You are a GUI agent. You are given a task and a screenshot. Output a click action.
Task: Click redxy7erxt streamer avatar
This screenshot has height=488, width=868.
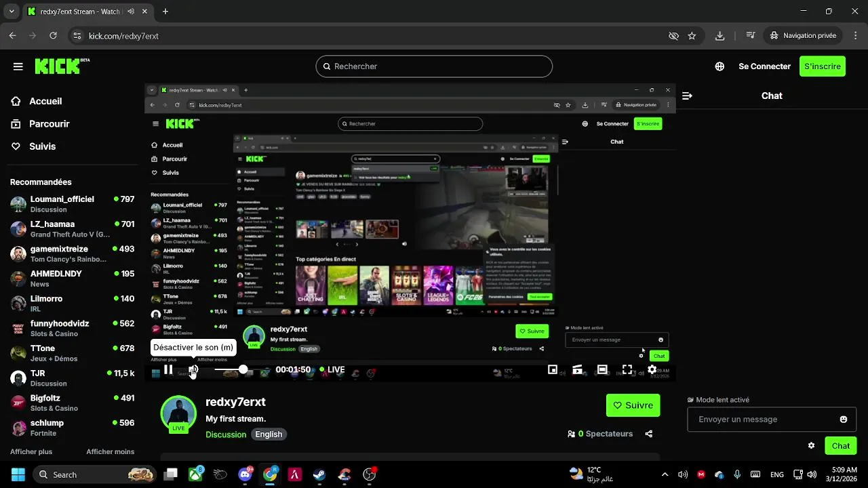pyautogui.click(x=178, y=413)
